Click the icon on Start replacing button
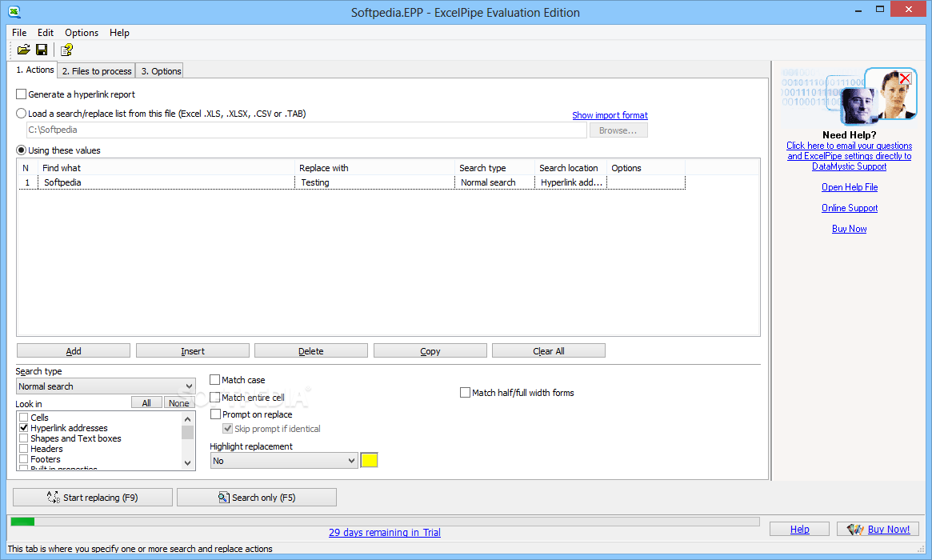932x560 pixels. 54,497
